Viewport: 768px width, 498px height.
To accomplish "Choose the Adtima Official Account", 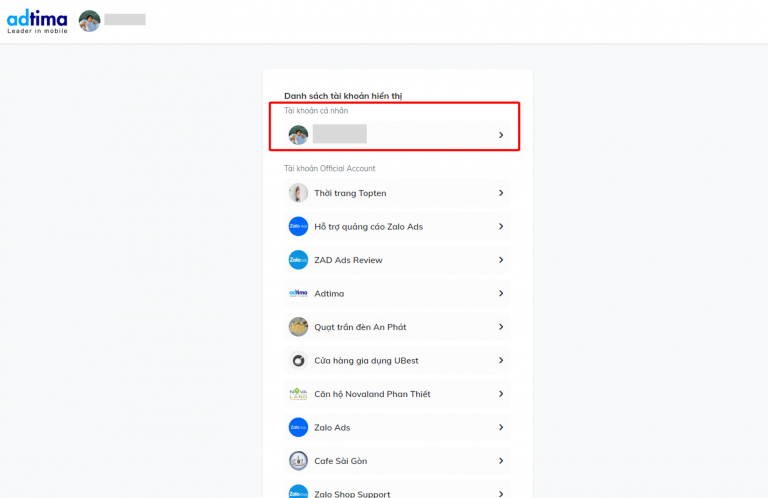I will tap(397, 293).
